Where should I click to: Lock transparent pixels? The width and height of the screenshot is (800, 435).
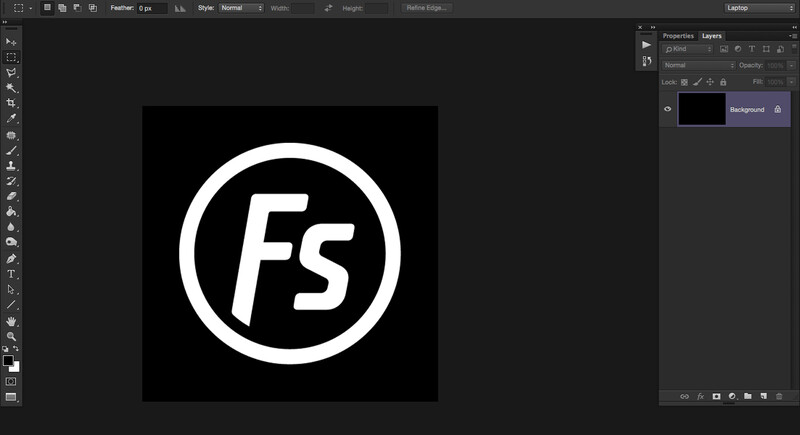684,82
